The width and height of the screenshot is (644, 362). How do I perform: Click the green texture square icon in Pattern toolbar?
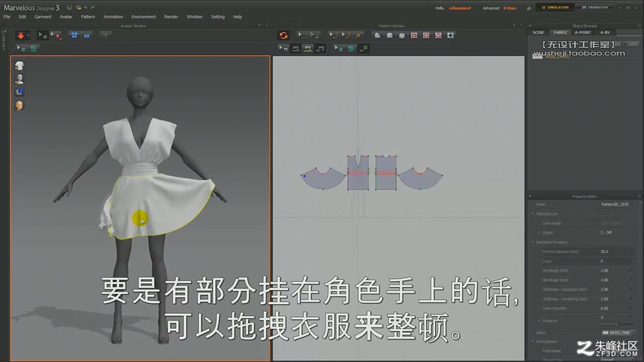(x=351, y=48)
